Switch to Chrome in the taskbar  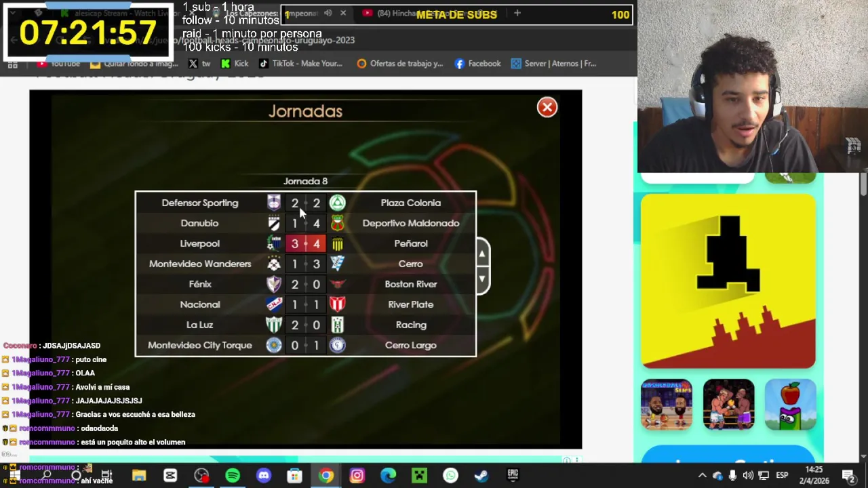[326, 476]
